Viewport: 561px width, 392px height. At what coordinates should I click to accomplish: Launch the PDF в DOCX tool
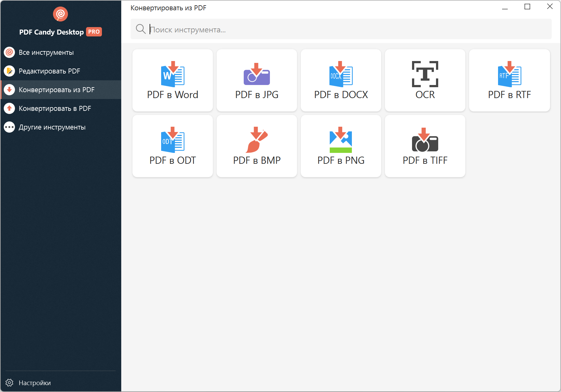341,80
